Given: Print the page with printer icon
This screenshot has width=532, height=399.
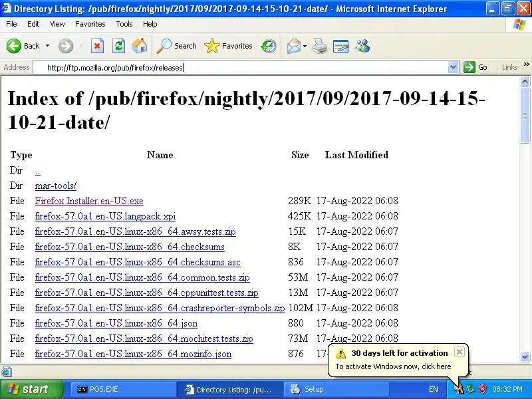Looking at the screenshot, I should click(320, 46).
